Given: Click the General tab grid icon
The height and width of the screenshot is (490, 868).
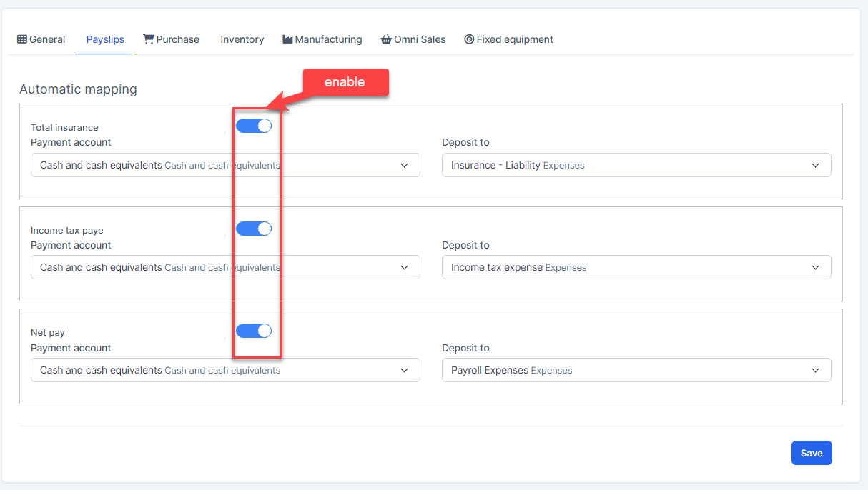Looking at the screenshot, I should click(x=22, y=39).
